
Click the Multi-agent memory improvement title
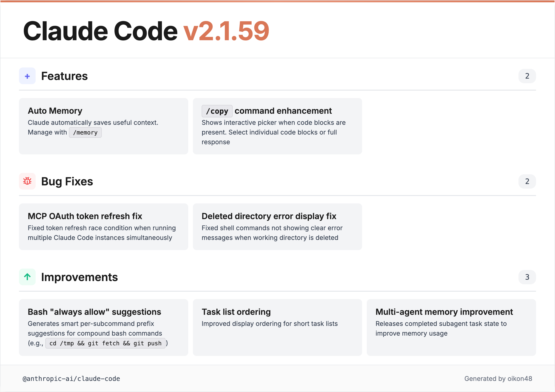444,312
